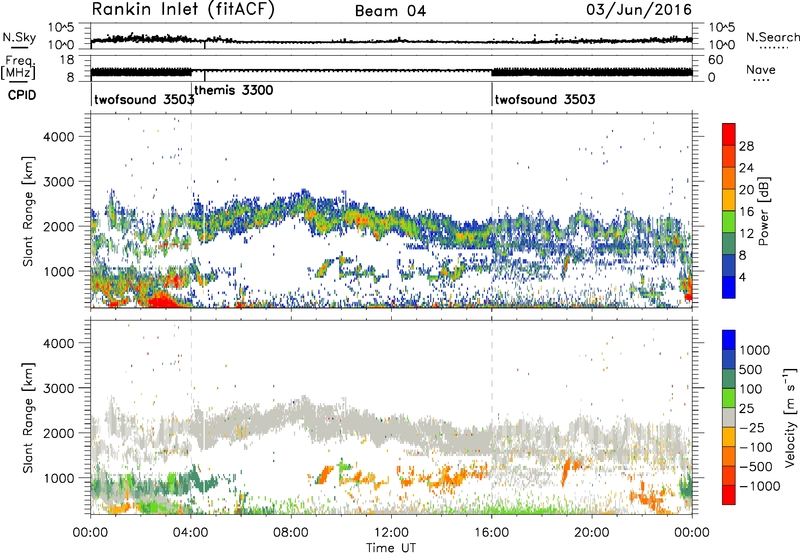The image size is (800, 554).
Task: Click the 'Freq. [MHz]' label
Action: (18, 68)
